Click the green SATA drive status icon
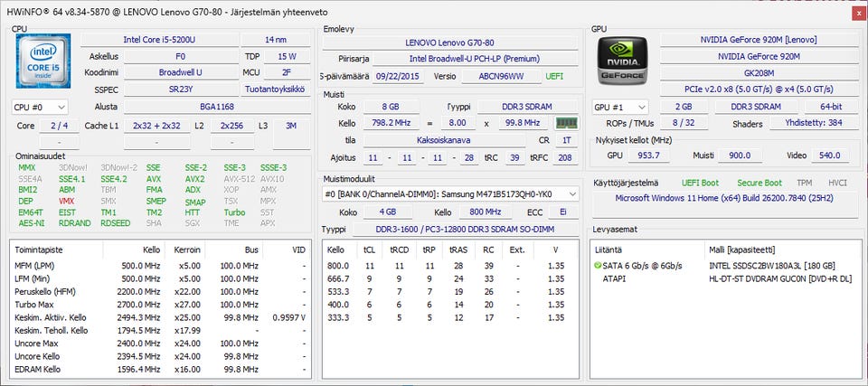This screenshot has width=868, height=386. pyautogui.click(x=598, y=266)
